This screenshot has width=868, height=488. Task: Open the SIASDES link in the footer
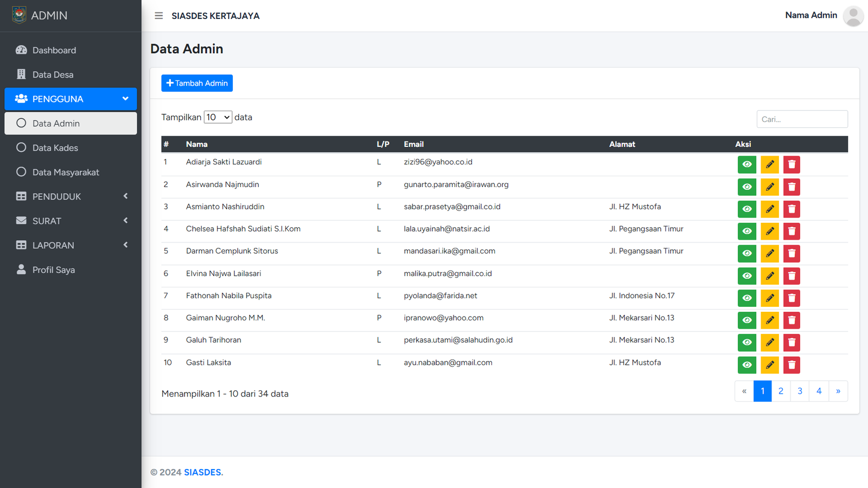203,472
